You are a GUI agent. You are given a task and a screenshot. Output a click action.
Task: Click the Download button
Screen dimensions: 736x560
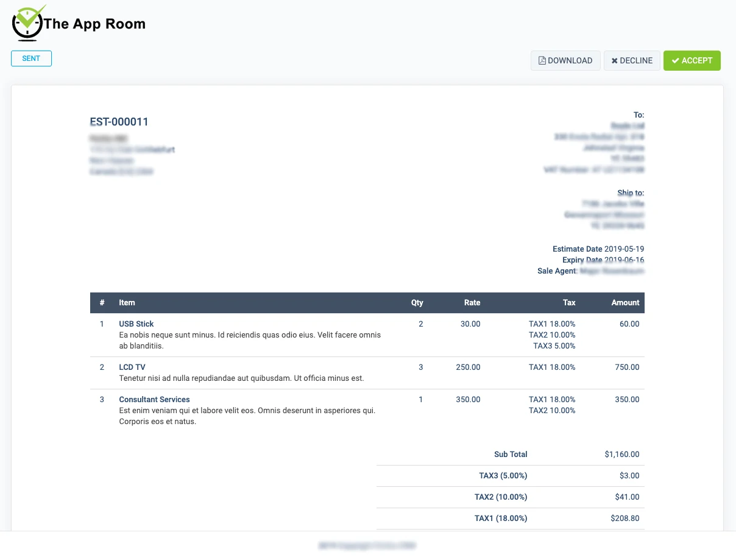tap(565, 61)
